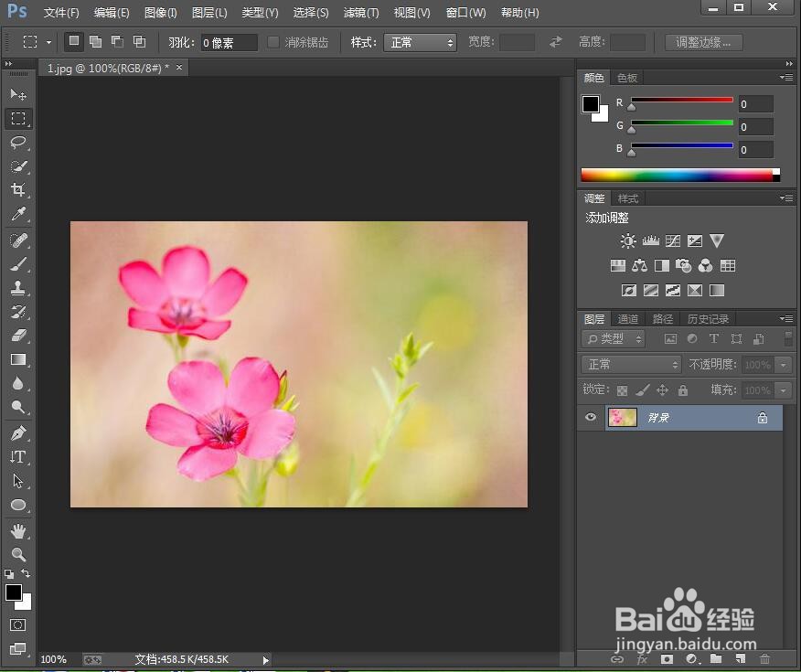Open the 填充 fill dropdown arrow
801x672 pixels.
tap(783, 390)
